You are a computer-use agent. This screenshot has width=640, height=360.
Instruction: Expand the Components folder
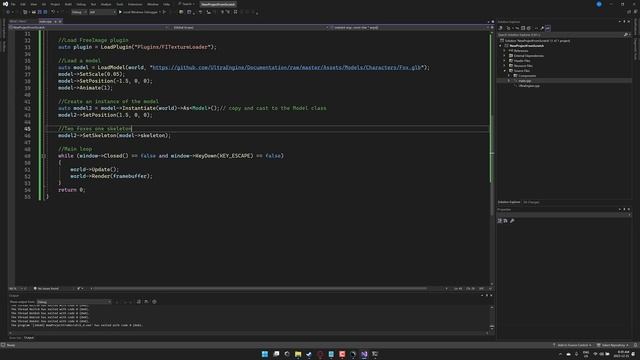(509, 76)
